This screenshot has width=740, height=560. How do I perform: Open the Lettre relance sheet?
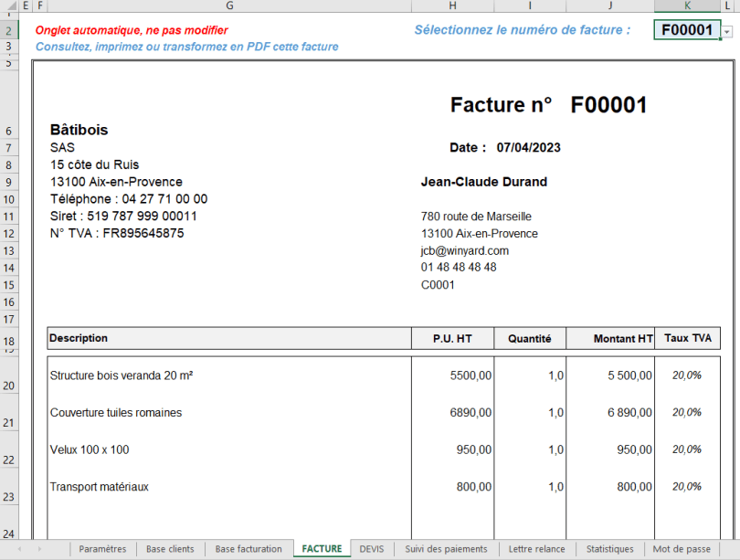pyautogui.click(x=536, y=549)
